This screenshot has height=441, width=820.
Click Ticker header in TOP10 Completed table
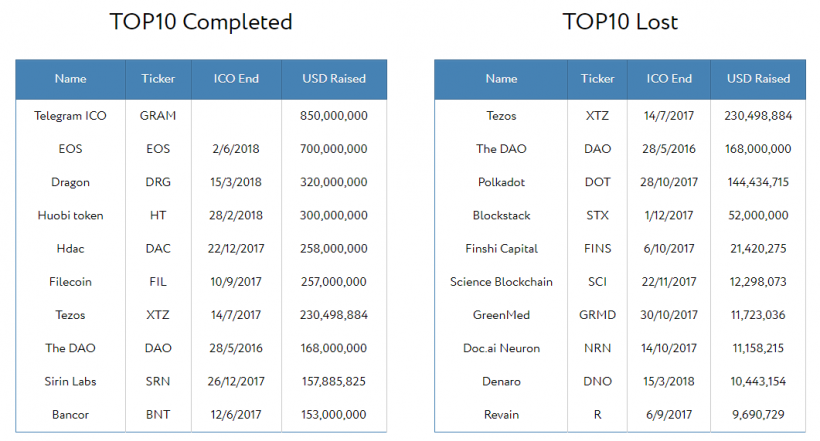tap(158, 79)
